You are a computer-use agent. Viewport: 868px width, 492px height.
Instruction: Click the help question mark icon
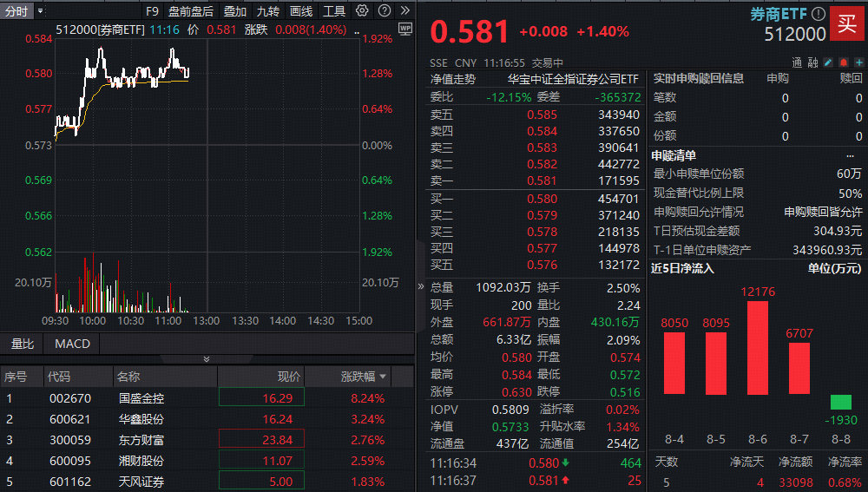[x=384, y=10]
